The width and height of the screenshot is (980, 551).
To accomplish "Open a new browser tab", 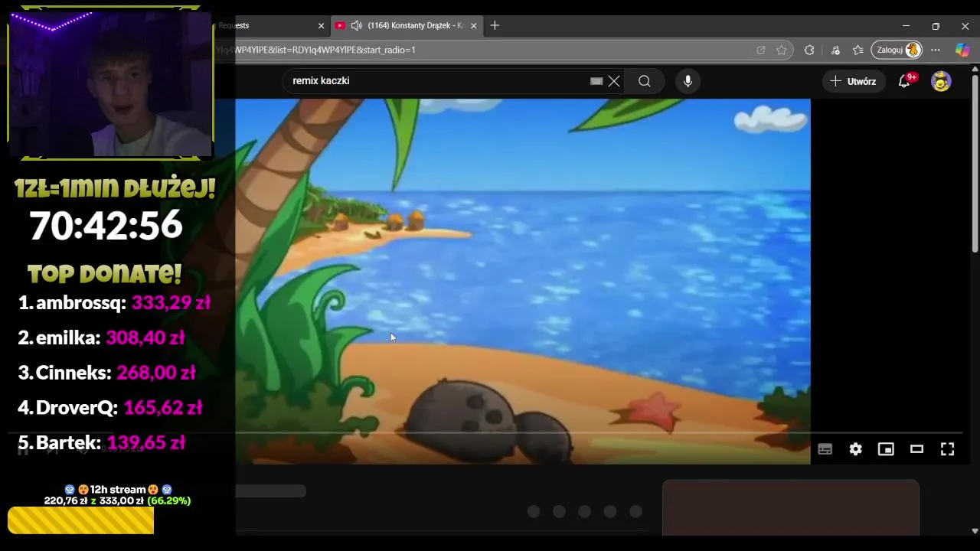I will (495, 25).
